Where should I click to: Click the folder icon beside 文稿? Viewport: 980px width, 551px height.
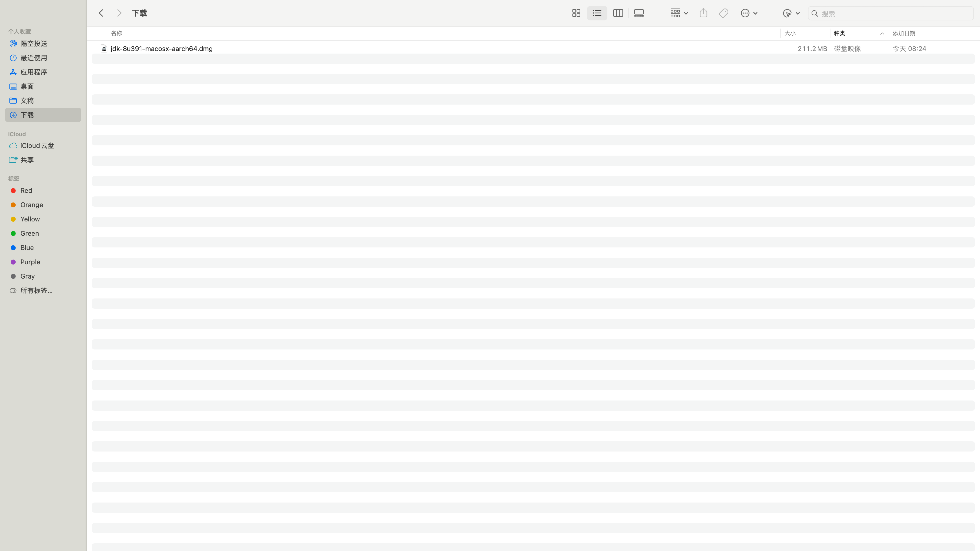[13, 101]
